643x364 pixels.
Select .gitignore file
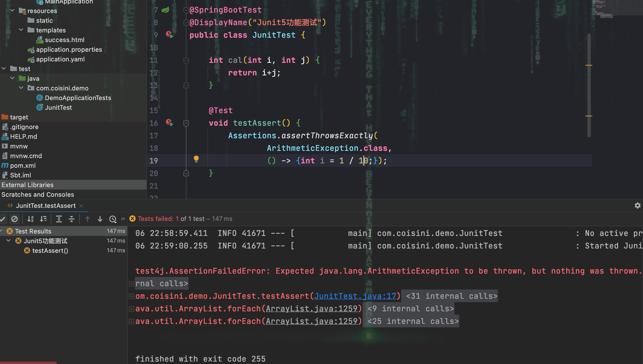24,127
